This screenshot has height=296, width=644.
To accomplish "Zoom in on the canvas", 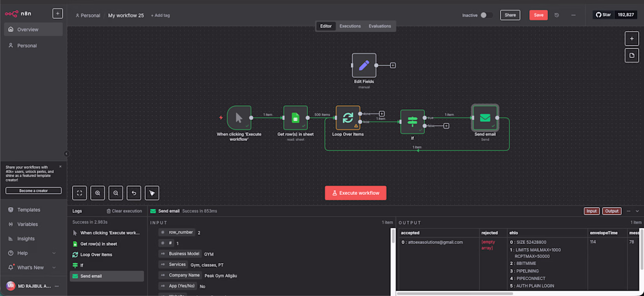I will pyautogui.click(x=97, y=193).
